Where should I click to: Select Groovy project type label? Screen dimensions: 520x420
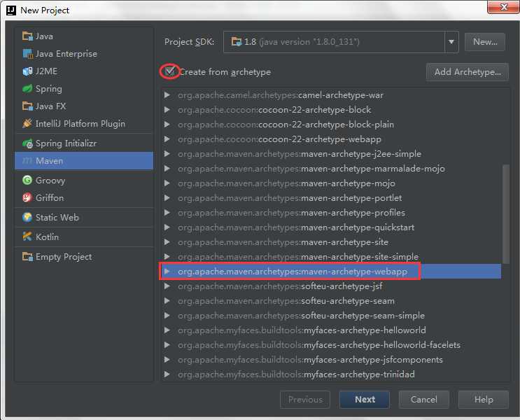tap(50, 181)
